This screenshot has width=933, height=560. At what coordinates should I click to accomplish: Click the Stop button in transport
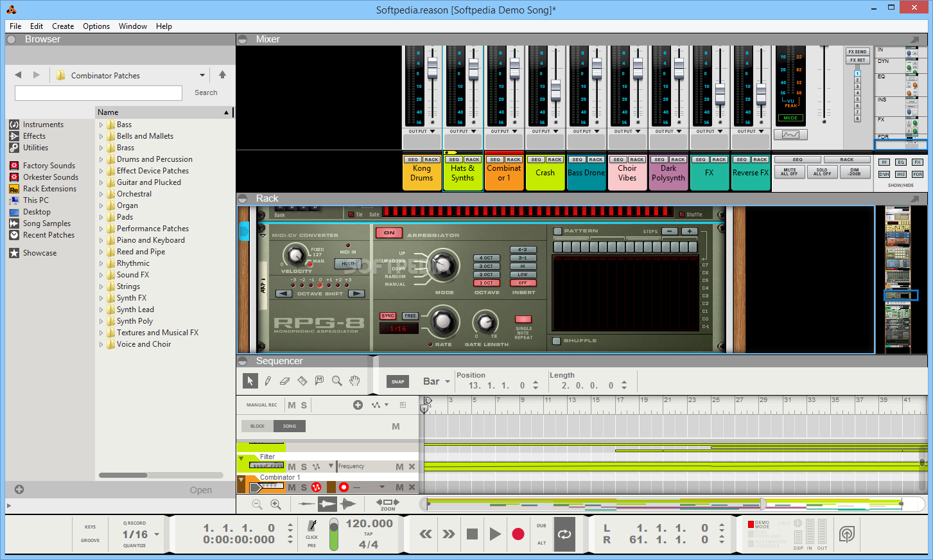tap(472, 534)
